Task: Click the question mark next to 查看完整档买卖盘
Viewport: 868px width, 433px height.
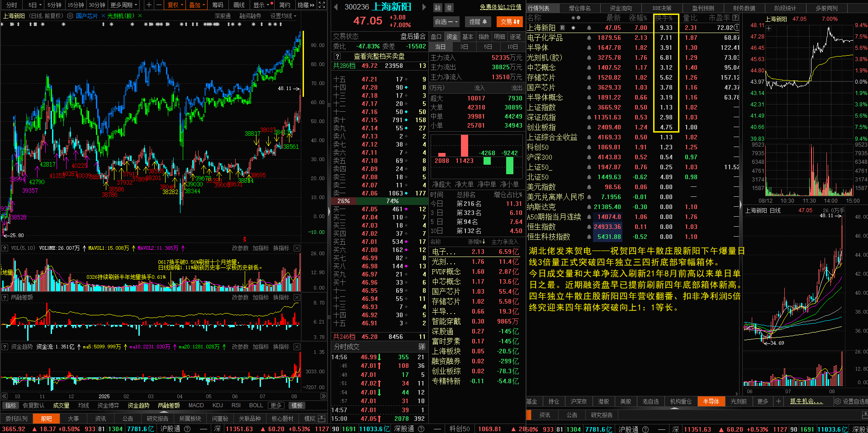Action: click(x=337, y=57)
